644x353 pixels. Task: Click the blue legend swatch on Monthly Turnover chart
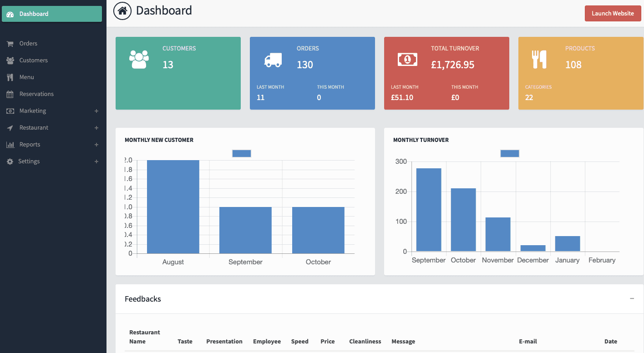tap(510, 153)
